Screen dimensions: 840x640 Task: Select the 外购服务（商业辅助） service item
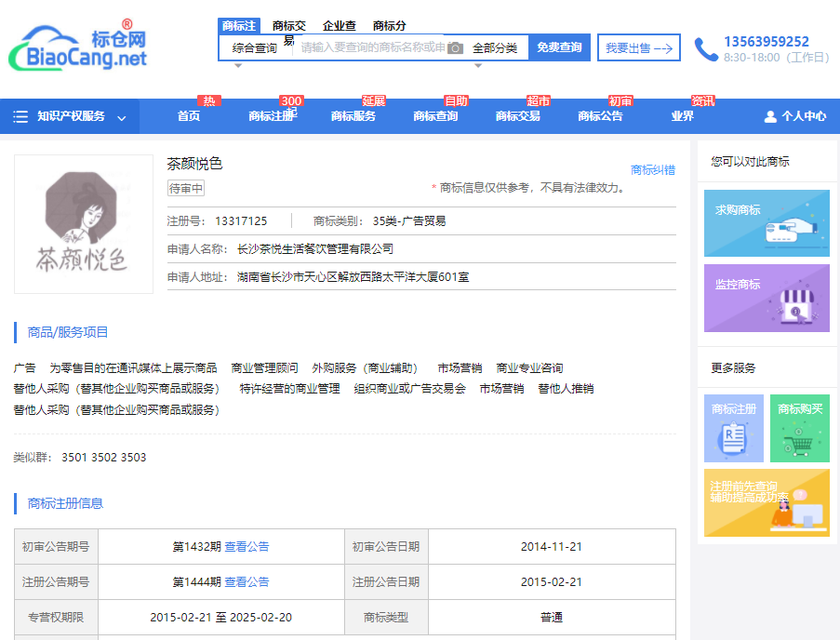tap(365, 368)
